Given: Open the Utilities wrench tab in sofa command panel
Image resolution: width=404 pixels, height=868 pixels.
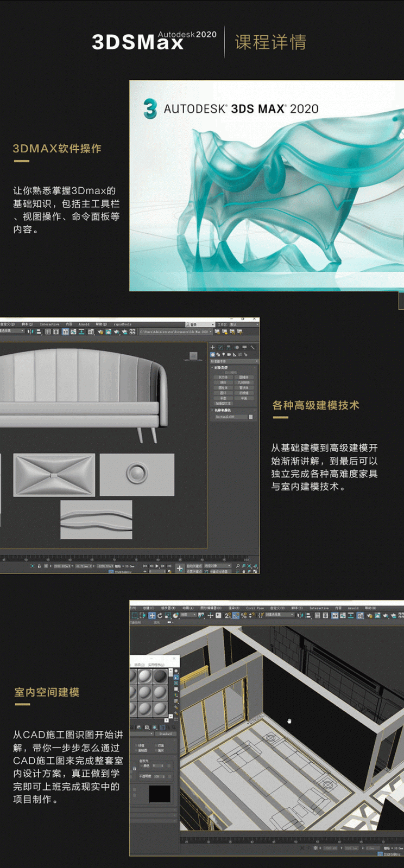Looking at the screenshot, I should pos(252,347).
